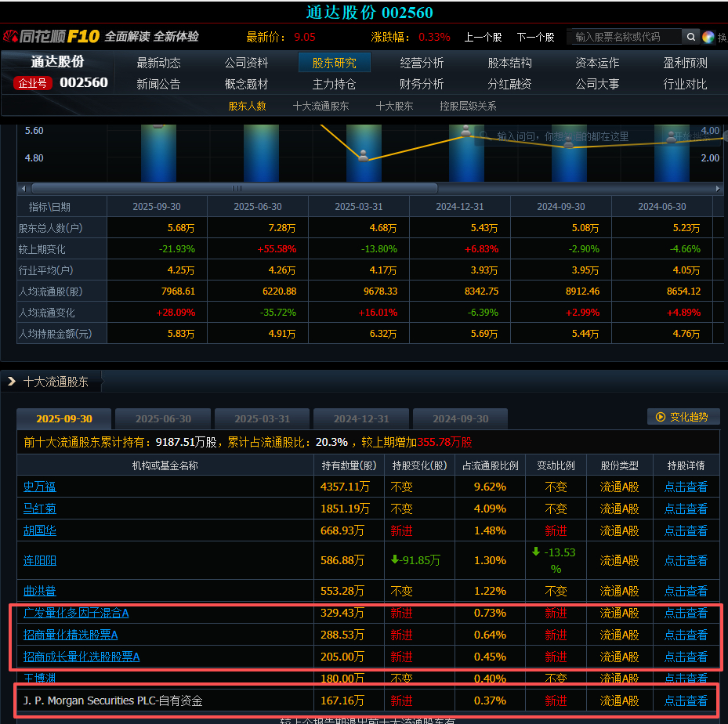Open the 盈利预测 menu item

tap(685, 63)
